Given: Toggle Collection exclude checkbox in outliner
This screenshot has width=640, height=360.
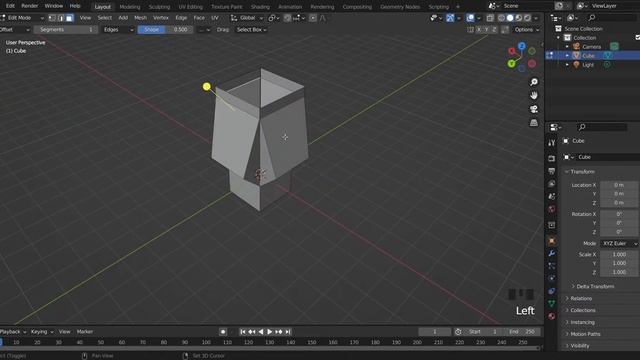Looking at the screenshot, I should (x=638, y=38).
